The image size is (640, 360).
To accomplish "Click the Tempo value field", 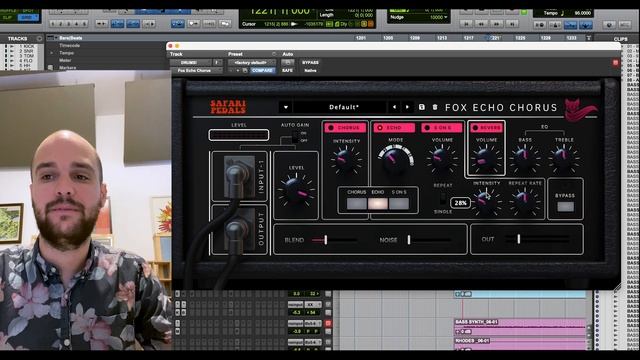I will 582,13.
